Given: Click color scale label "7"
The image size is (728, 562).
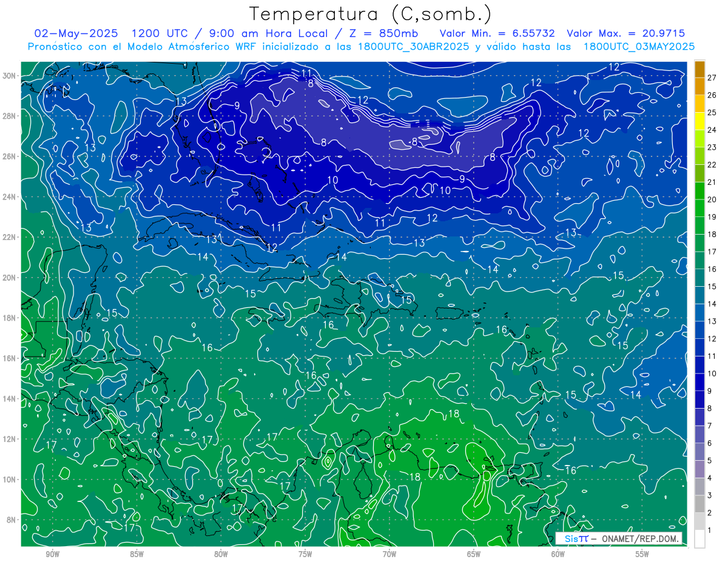Looking at the screenshot, I should pyautogui.click(x=709, y=426).
